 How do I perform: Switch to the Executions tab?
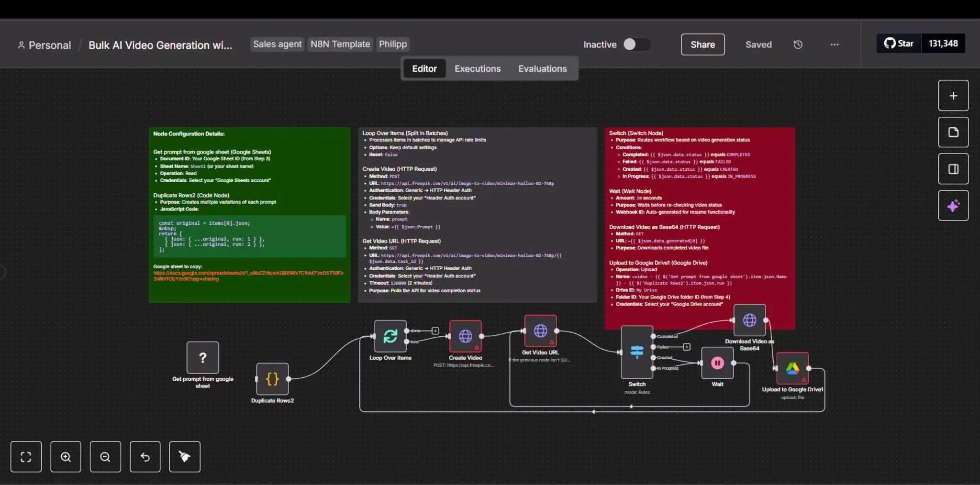(x=478, y=68)
